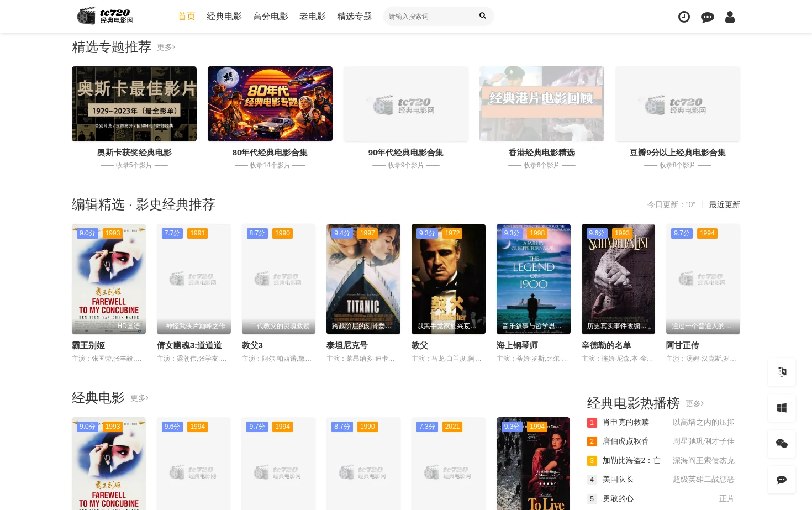Image resolution: width=812 pixels, height=510 pixels.
Task: Open 80年代经典电影合集 title link
Action: point(270,153)
